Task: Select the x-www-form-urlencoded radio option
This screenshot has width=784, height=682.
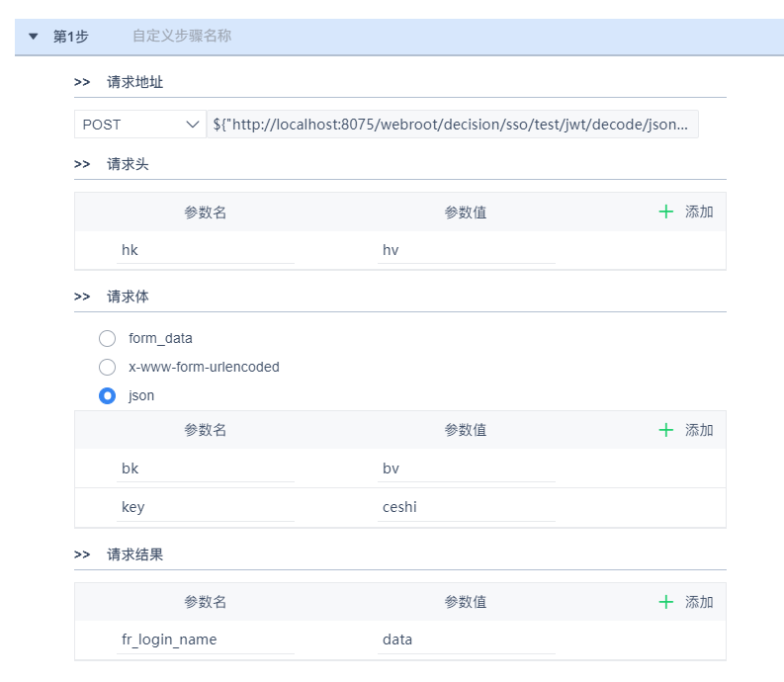Action: tap(108, 368)
